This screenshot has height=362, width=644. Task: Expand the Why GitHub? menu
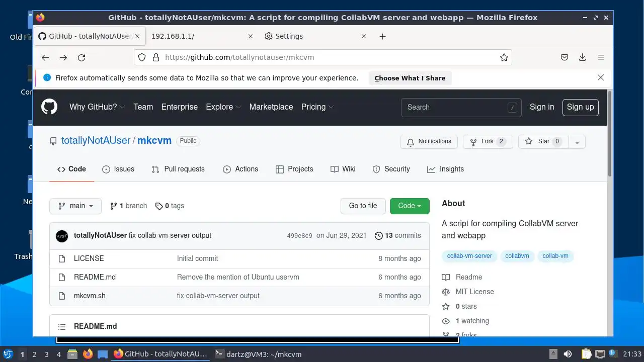[97, 107]
